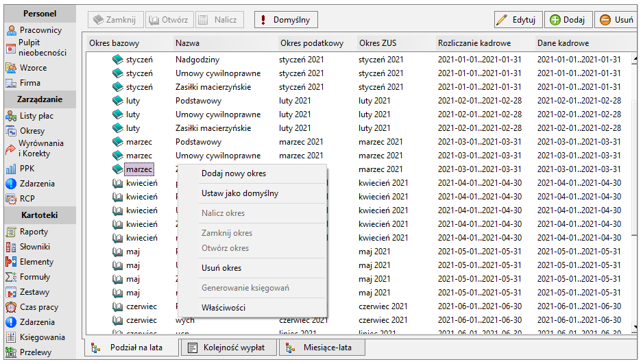Select 'Usuń okres' from context menu
This screenshot has width=643, height=364.
point(221,268)
